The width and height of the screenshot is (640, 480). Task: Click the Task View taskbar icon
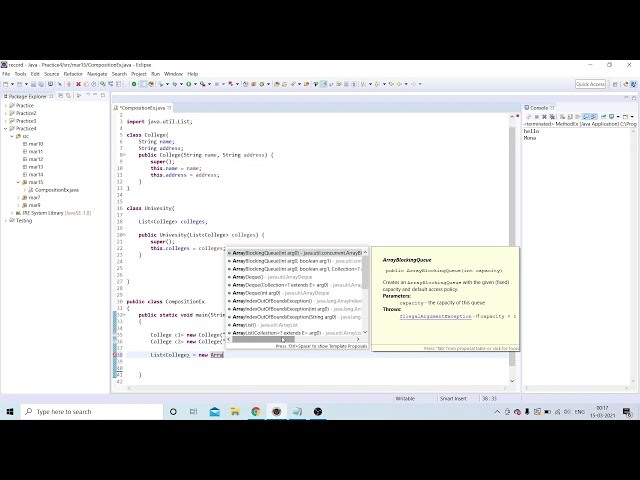click(193, 411)
